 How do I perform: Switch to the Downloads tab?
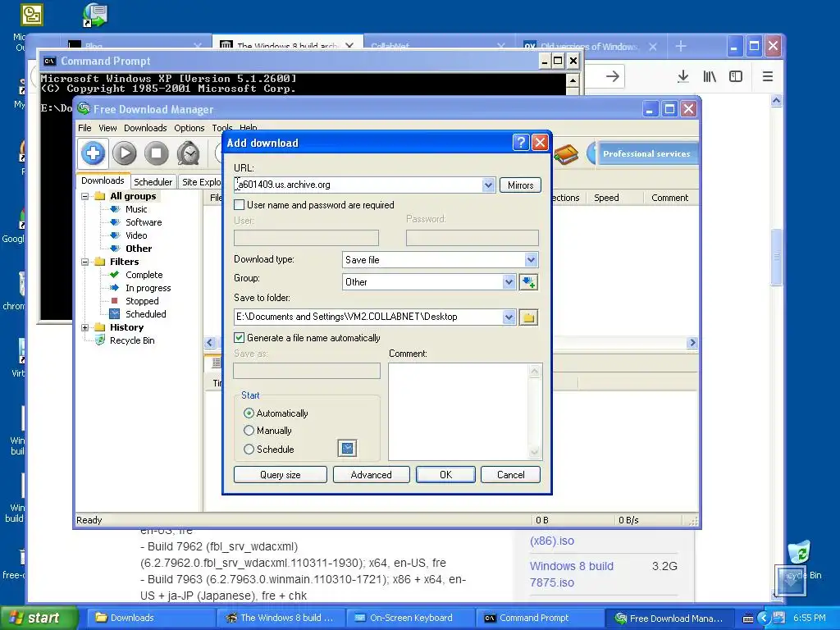(103, 180)
